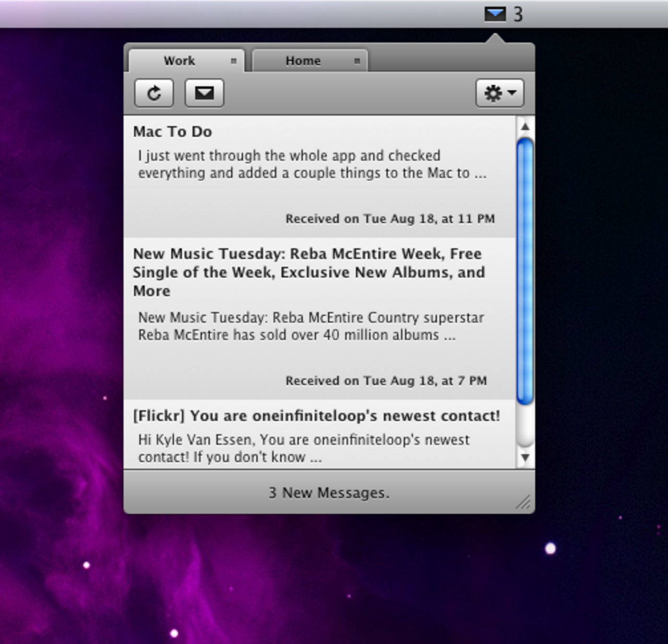Click the mail envelope icon in menu bar
Image resolution: width=668 pixels, height=644 pixels.
[495, 14]
